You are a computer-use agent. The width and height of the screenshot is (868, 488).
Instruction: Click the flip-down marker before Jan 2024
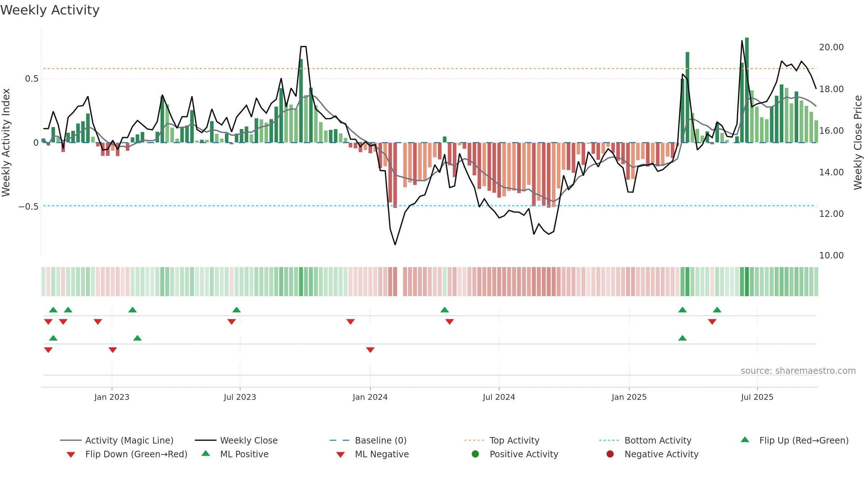click(x=350, y=322)
